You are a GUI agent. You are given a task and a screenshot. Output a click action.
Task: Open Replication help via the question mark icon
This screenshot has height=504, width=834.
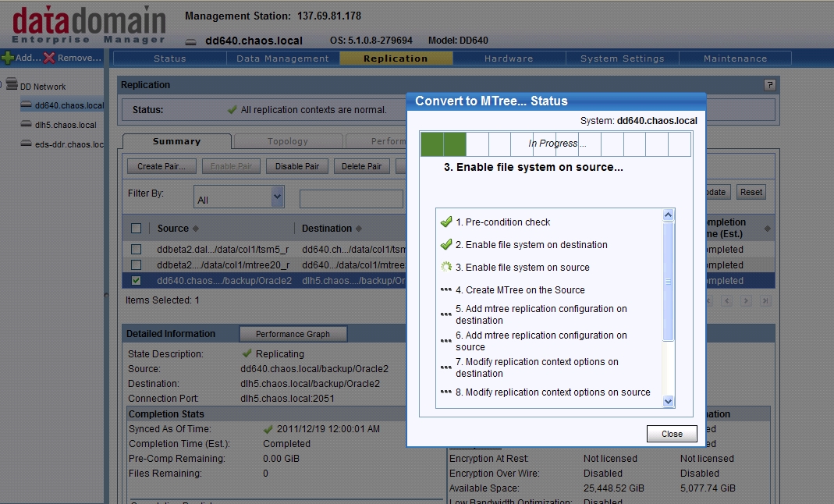[x=771, y=83]
